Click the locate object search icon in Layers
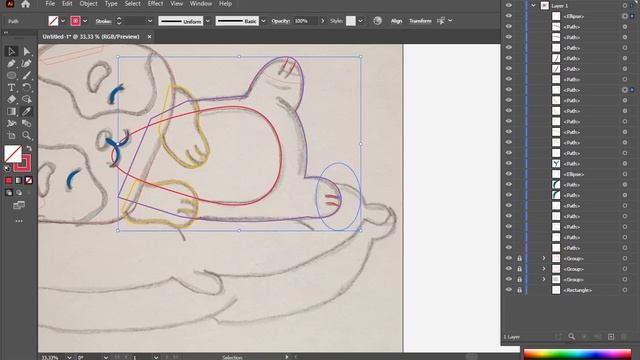Image resolution: width=640 pixels, height=360 pixels. pos(571,336)
